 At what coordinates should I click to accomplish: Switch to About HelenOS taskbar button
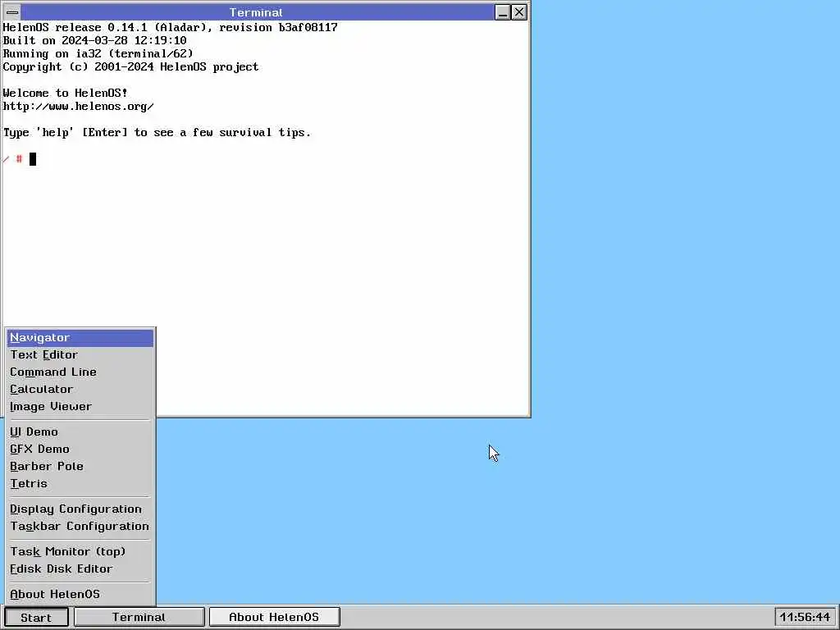[274, 617]
